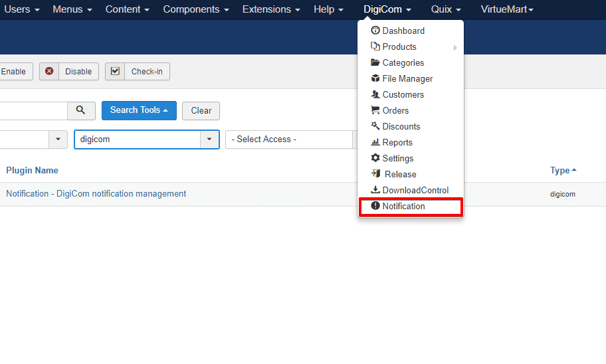This screenshot has width=606, height=364.
Task: Open the VirtueMart menu
Action: pyautogui.click(x=507, y=9)
